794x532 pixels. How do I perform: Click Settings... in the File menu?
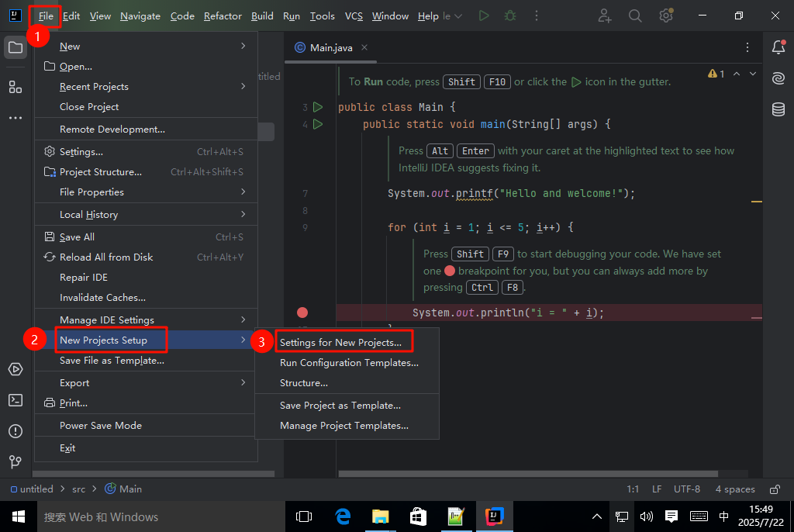146,151
